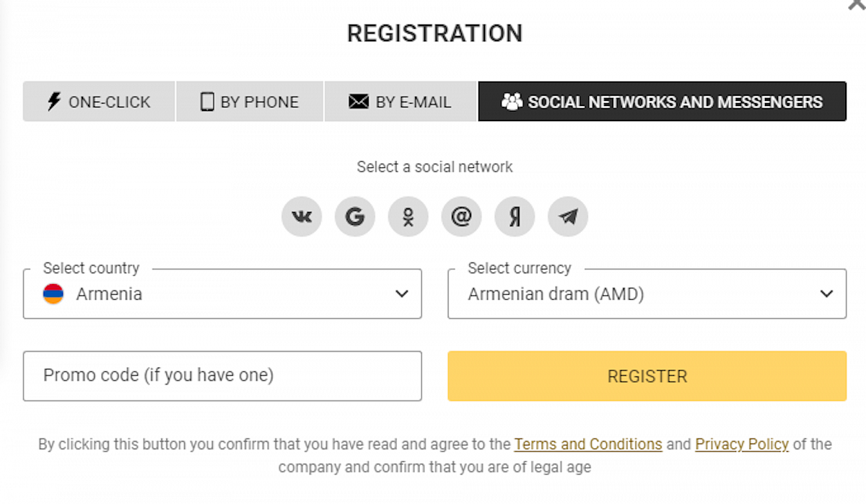This screenshot has width=866, height=504.
Task: Expand the Select currency dropdown
Action: click(x=647, y=294)
